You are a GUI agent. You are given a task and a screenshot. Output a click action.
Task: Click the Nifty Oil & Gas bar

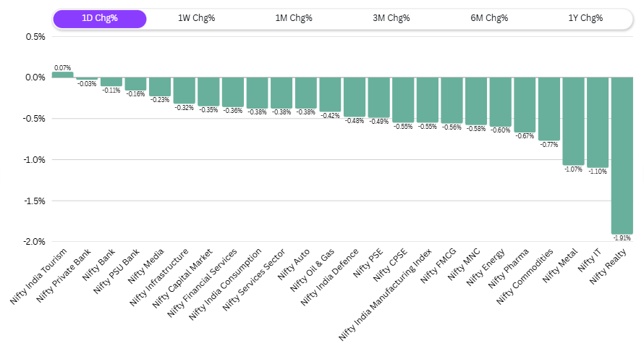click(330, 94)
